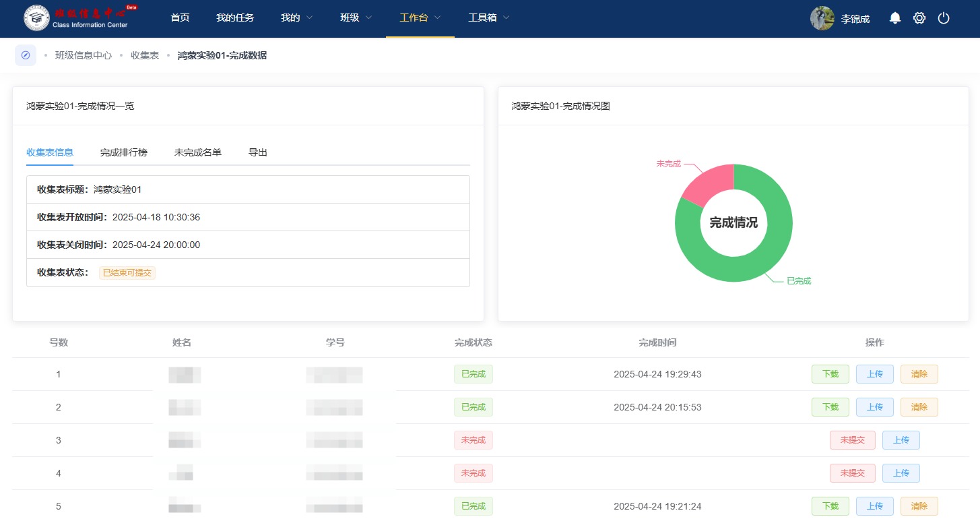
Task: Open the settings gear icon
Action: [919, 18]
